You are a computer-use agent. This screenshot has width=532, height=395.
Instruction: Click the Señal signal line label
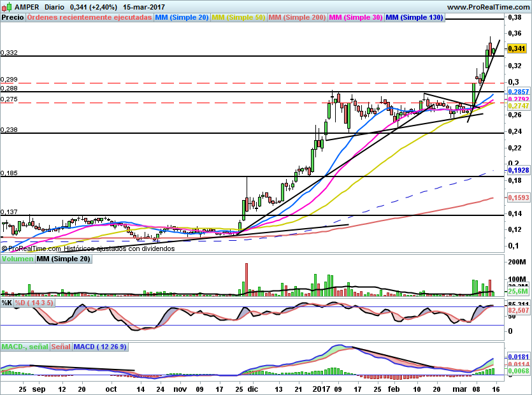pos(61,347)
